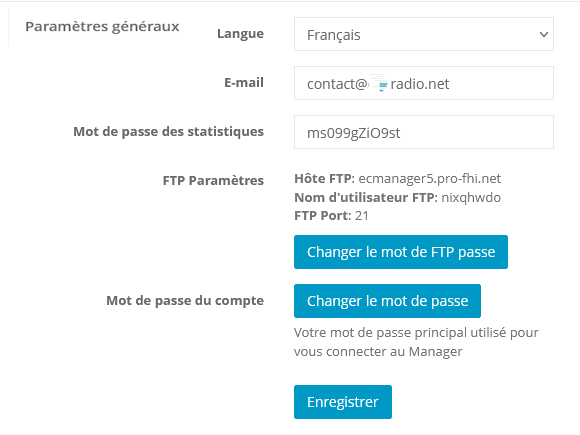This screenshot has width=580, height=435.
Task: Click the FTP Paramètres label
Action: [213, 181]
